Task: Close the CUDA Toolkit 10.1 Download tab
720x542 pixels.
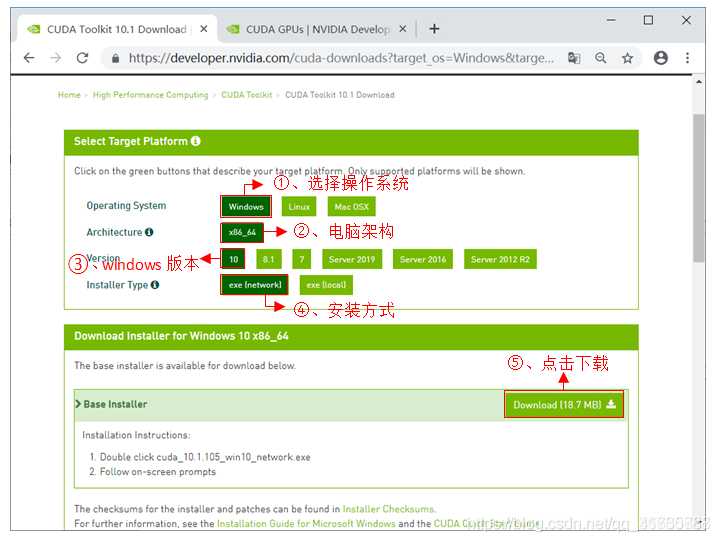Action: [x=204, y=29]
